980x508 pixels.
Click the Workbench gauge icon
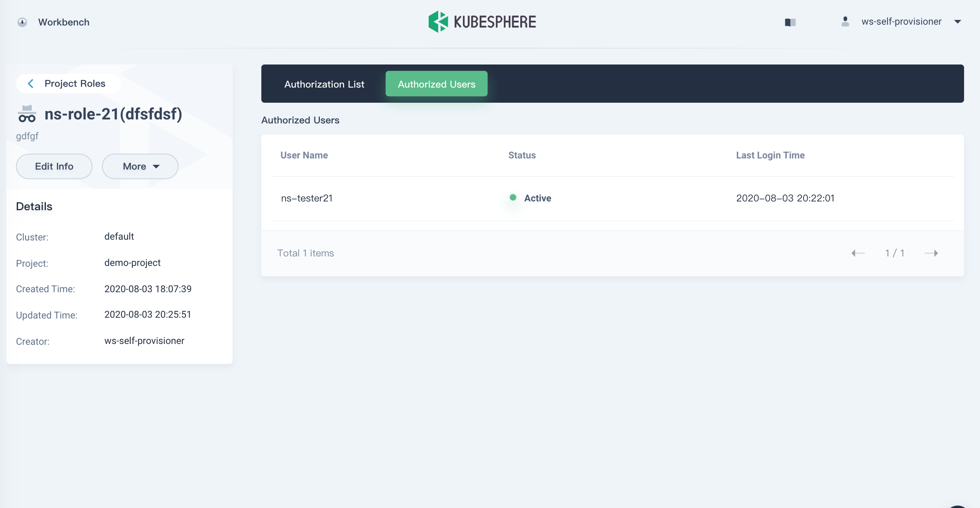click(x=23, y=22)
